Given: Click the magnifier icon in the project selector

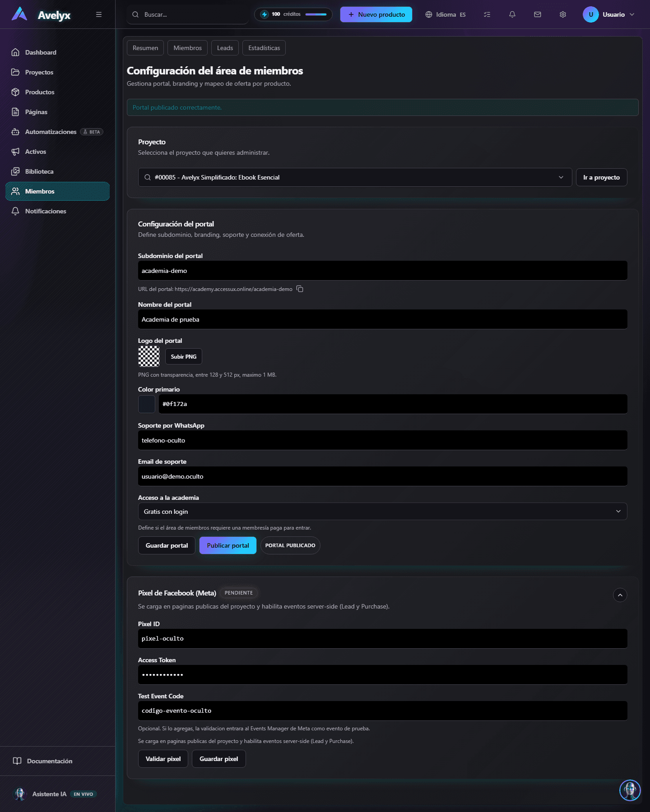Looking at the screenshot, I should point(148,177).
